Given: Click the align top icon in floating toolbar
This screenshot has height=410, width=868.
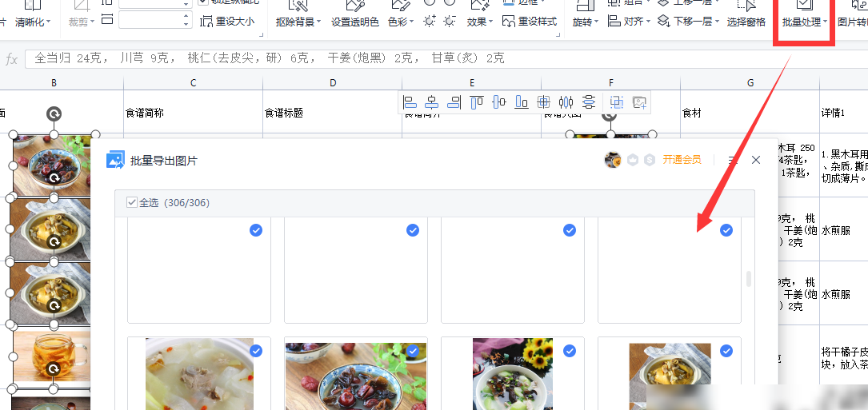Looking at the screenshot, I should coord(477,102).
